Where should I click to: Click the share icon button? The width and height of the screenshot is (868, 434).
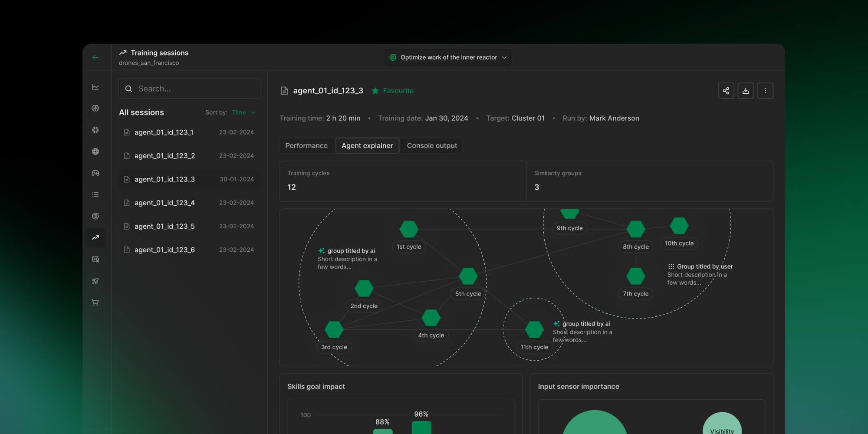point(726,91)
